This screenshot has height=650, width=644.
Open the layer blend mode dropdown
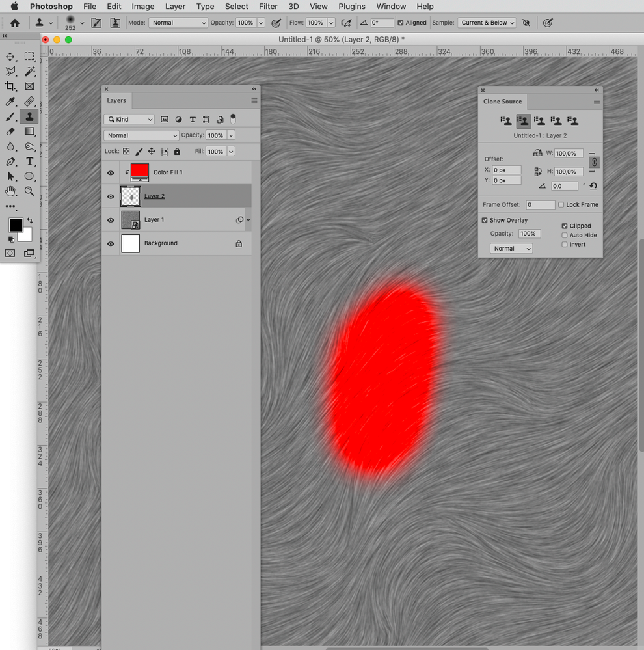click(x=141, y=135)
